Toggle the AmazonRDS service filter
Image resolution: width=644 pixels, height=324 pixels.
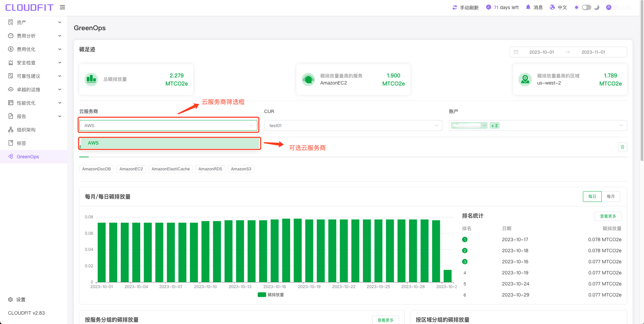pyautogui.click(x=210, y=169)
